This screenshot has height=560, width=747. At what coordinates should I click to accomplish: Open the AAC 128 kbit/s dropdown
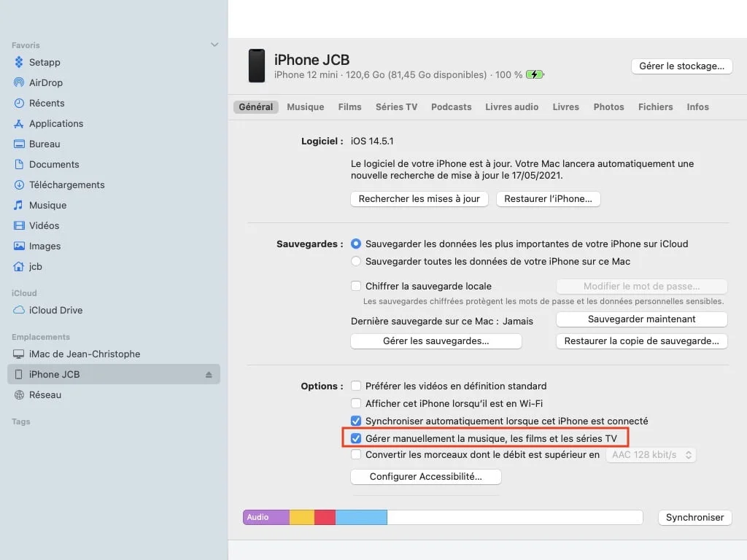pos(651,455)
